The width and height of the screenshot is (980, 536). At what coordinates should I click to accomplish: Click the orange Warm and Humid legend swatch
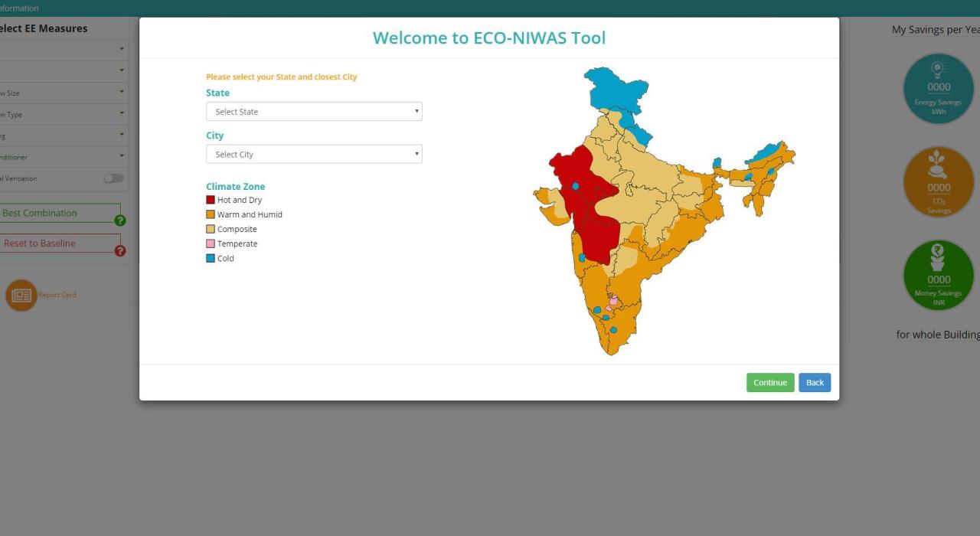pyautogui.click(x=211, y=214)
